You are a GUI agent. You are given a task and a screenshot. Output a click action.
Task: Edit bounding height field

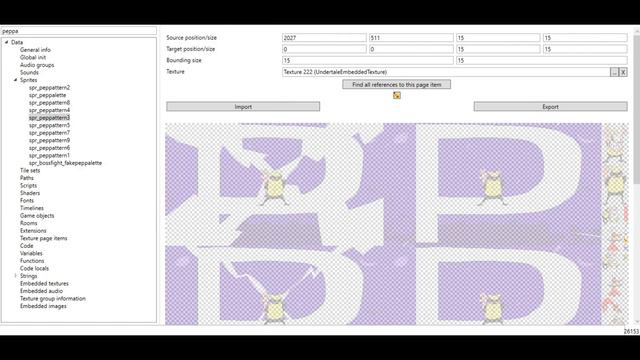(542, 60)
